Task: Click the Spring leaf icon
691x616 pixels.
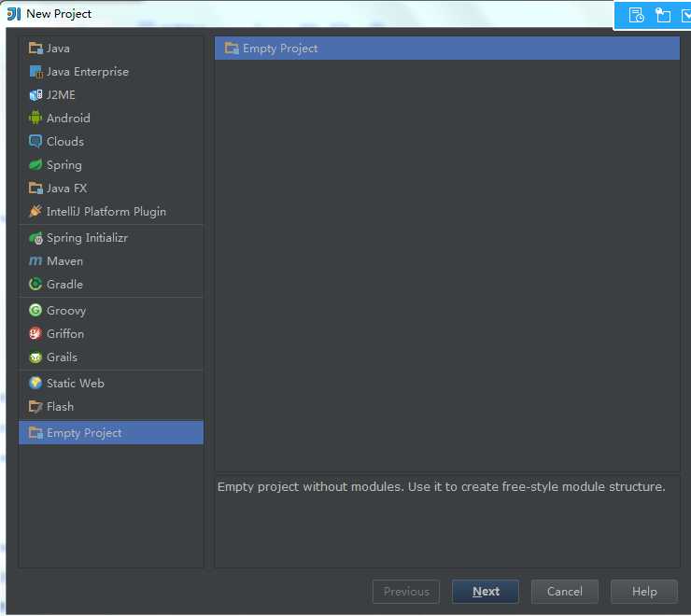Action: pos(35,165)
